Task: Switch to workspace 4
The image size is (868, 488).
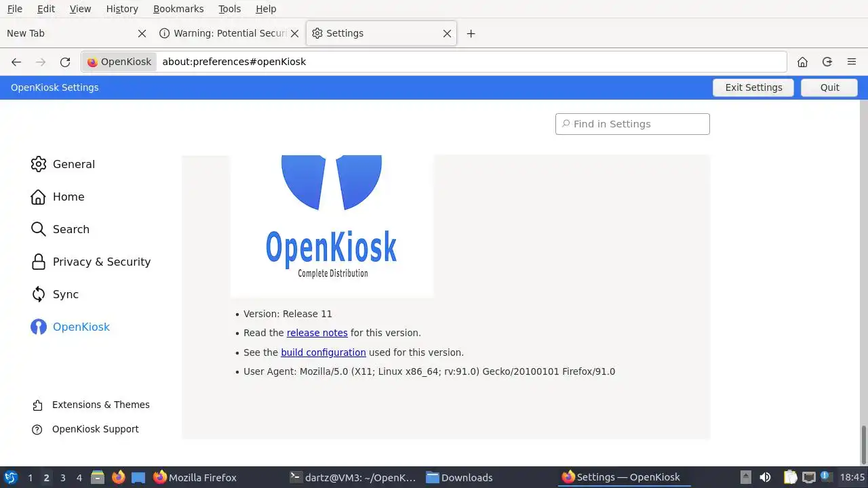Action: click(x=79, y=478)
